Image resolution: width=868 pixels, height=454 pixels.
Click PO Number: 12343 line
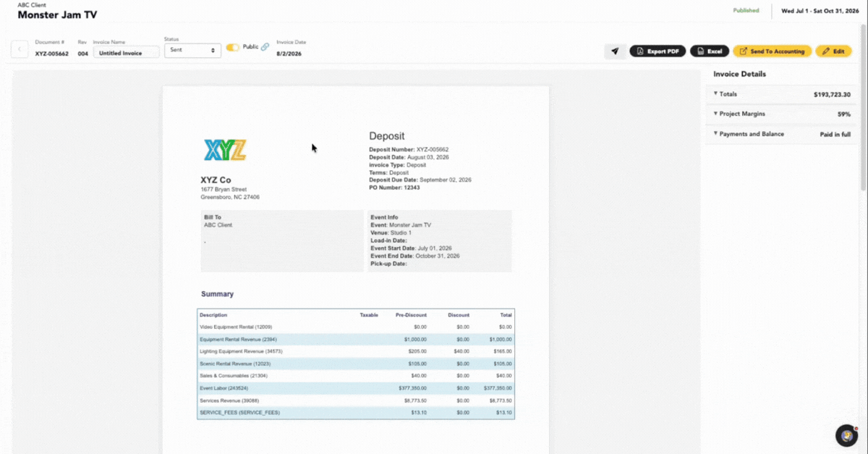394,188
